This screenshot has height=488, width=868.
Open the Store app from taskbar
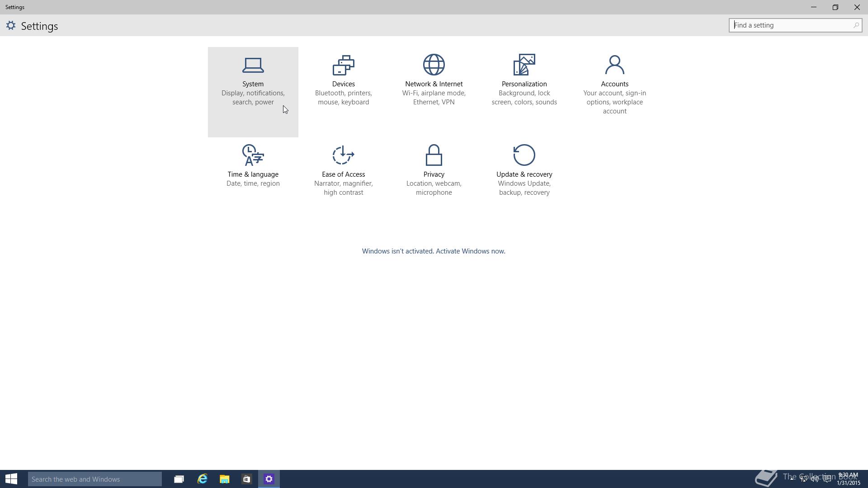(x=246, y=479)
